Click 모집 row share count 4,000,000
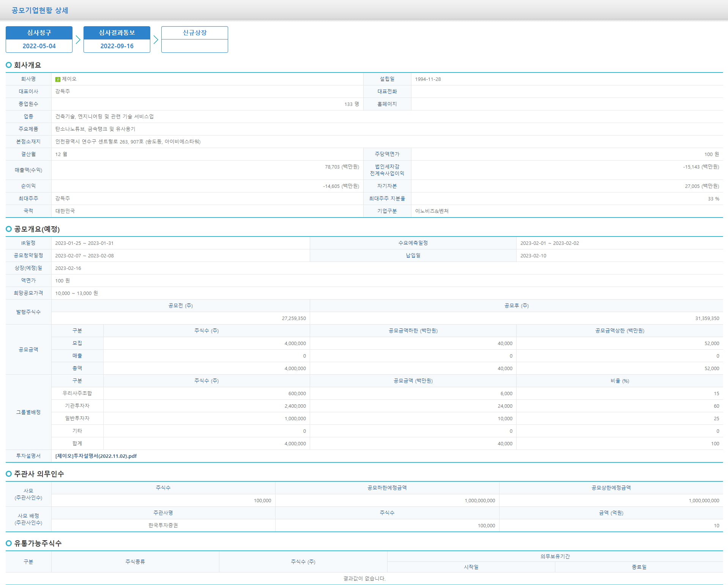Image resolution: width=728 pixels, height=585 pixels. 295,344
